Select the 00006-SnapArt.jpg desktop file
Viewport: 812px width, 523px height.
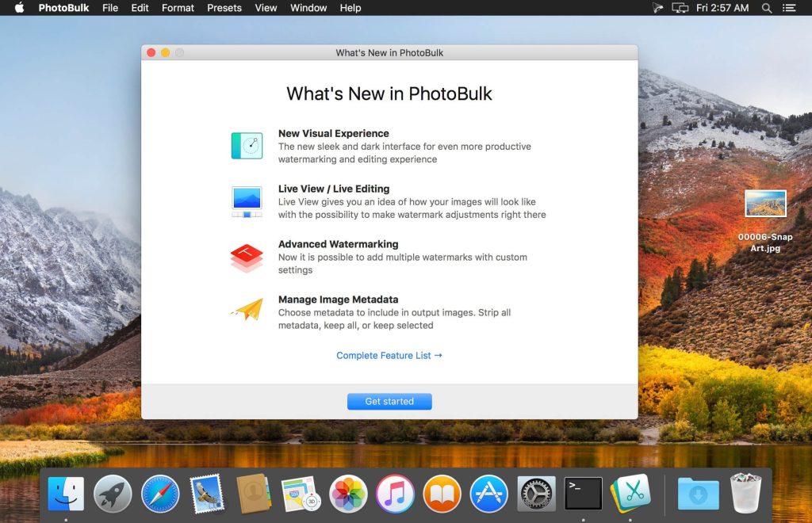(765, 204)
